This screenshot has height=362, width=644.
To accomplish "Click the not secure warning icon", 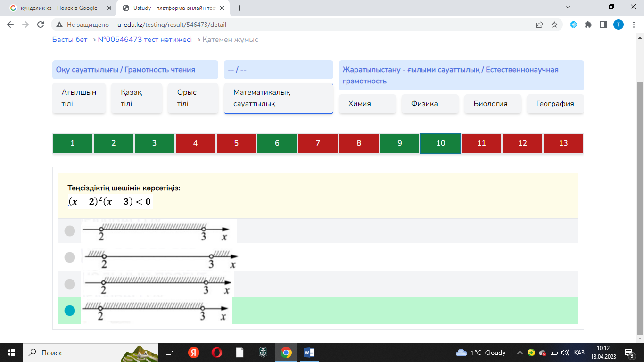I will (59, 25).
